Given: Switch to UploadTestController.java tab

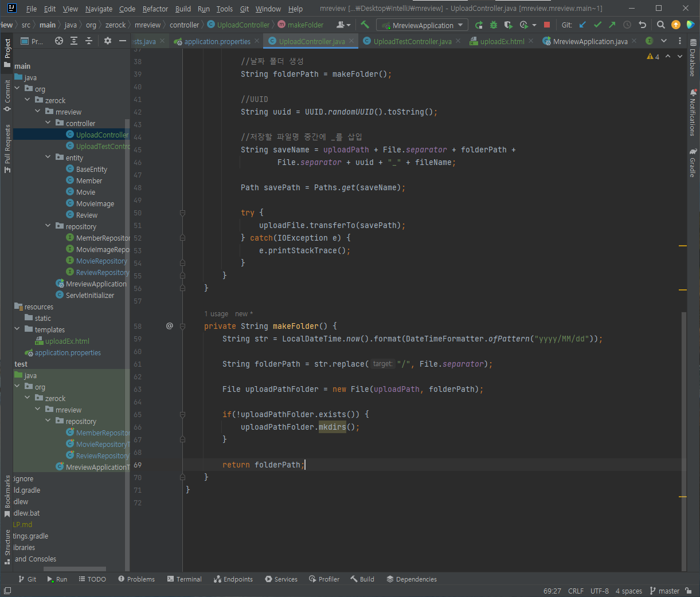Looking at the screenshot, I should pyautogui.click(x=412, y=41).
